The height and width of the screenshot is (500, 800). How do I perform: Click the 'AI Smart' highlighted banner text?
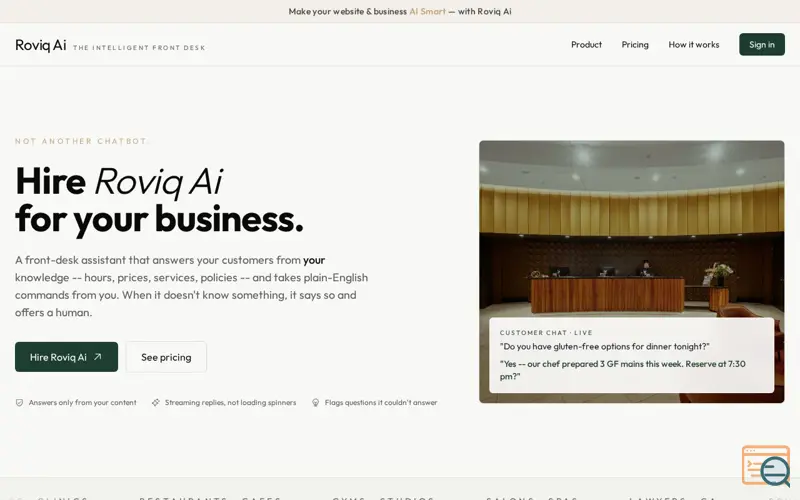click(428, 11)
